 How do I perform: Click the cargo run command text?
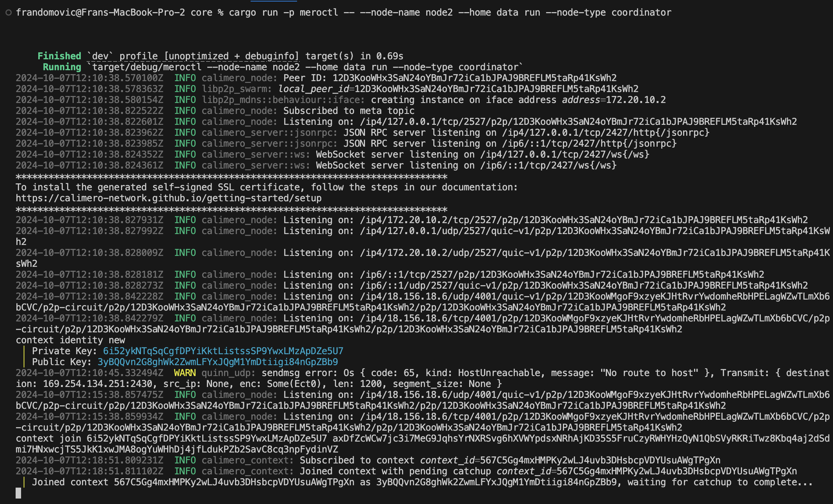point(450,12)
